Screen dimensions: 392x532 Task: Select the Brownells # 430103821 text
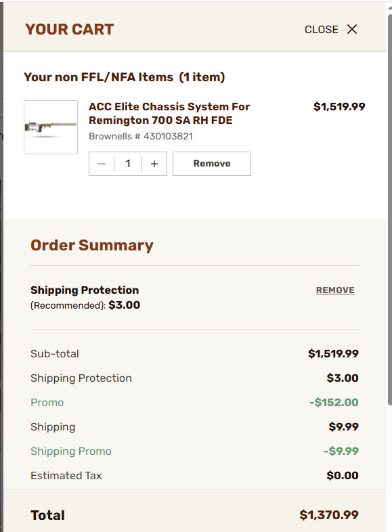141,136
